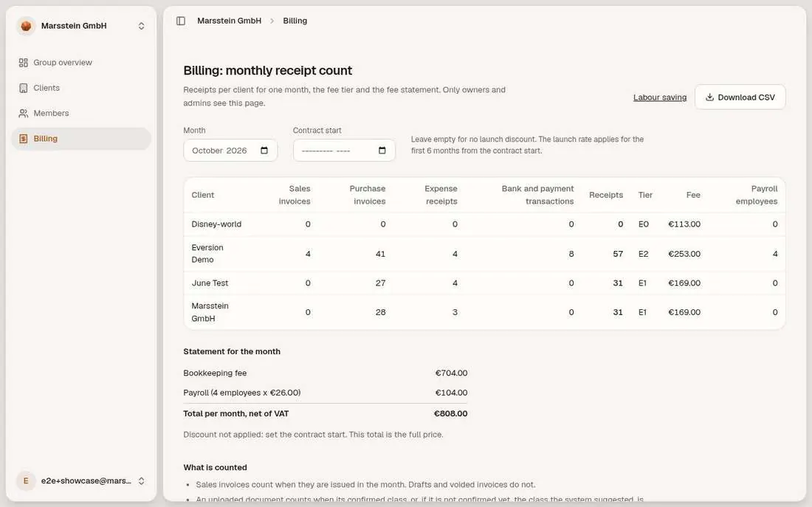Click the Group overview grid icon

pos(24,63)
